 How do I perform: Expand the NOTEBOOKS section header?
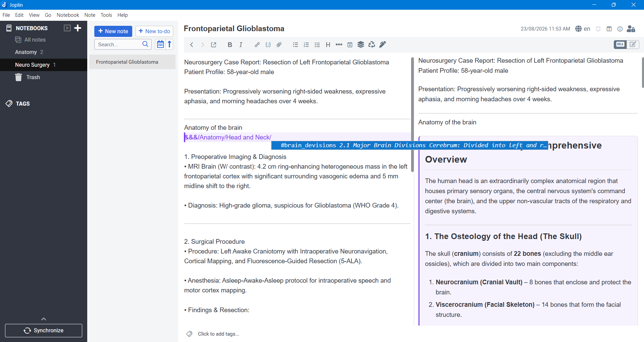[32, 28]
